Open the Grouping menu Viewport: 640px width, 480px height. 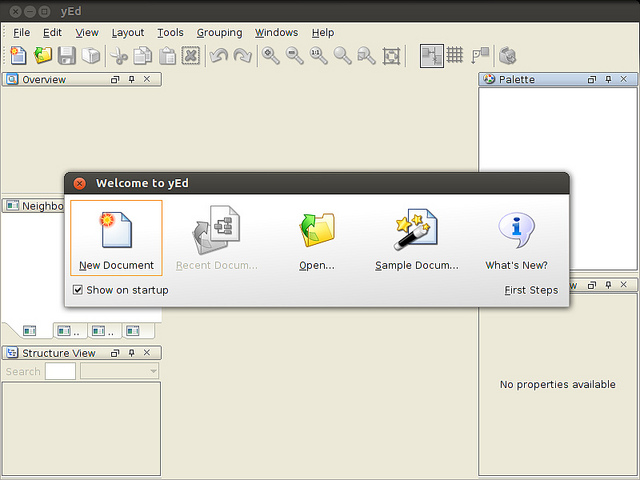[x=219, y=33]
